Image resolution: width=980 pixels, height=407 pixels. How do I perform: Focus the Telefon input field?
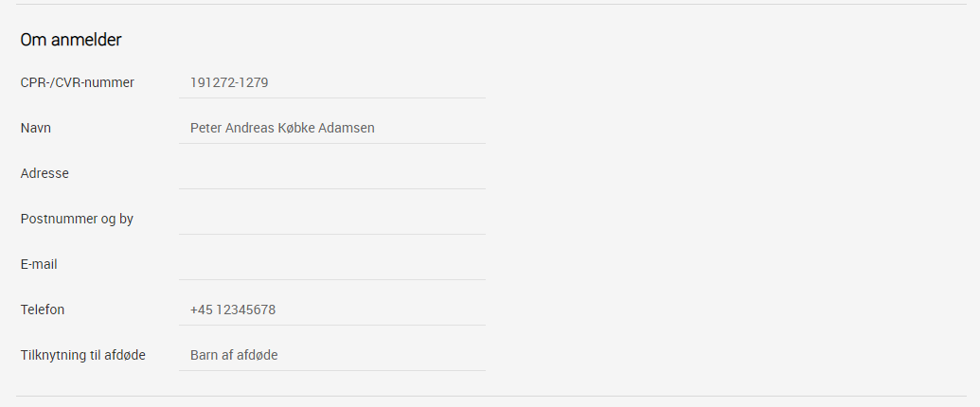(x=332, y=310)
